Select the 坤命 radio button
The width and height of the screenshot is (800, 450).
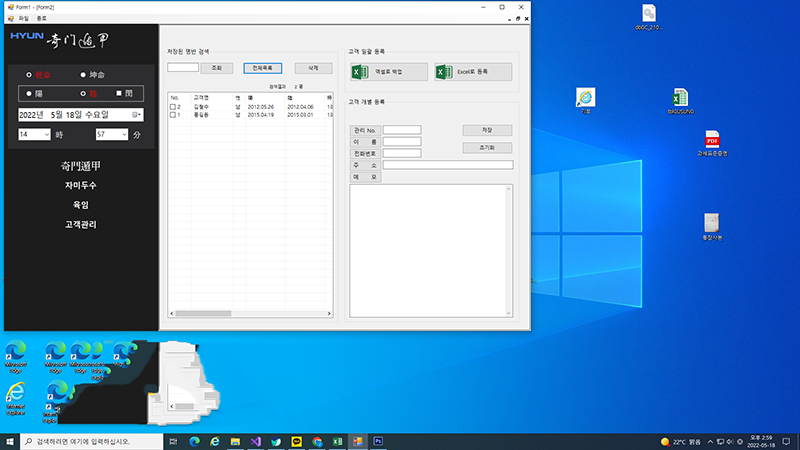coord(83,75)
